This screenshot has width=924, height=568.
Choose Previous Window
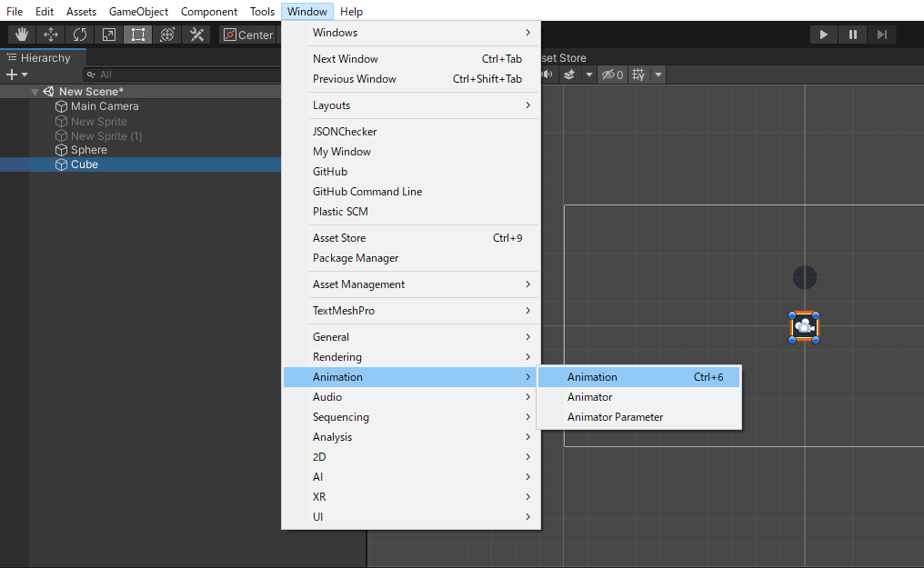pyautogui.click(x=411, y=79)
